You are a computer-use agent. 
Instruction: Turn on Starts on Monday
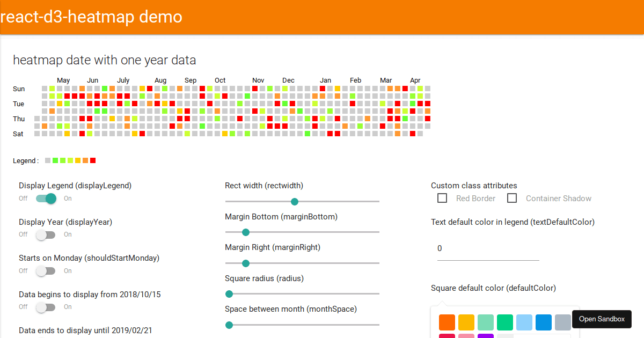[46, 271]
